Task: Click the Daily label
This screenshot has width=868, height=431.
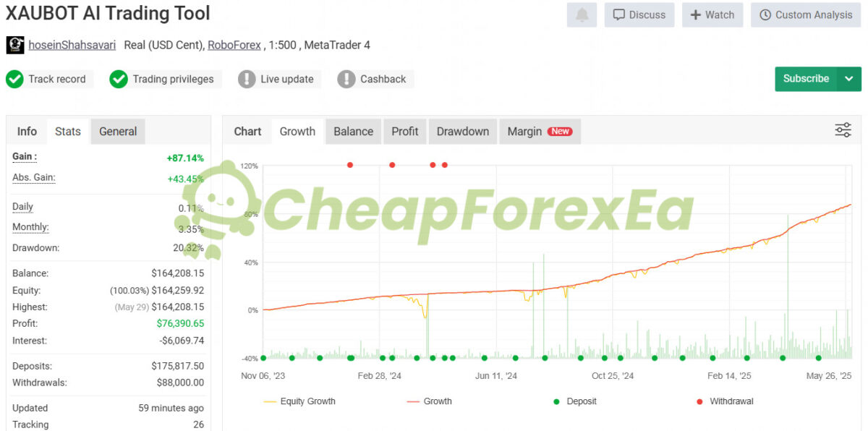Action: [23, 207]
